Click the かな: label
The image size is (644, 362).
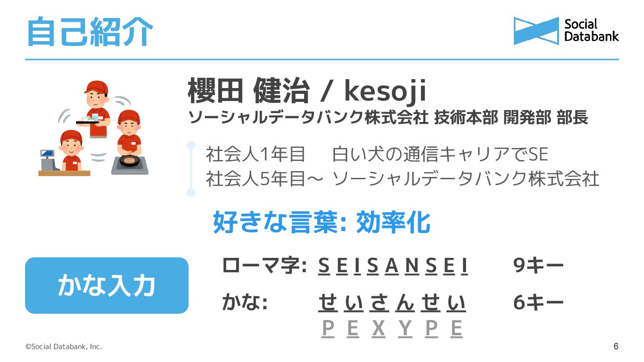[245, 303]
